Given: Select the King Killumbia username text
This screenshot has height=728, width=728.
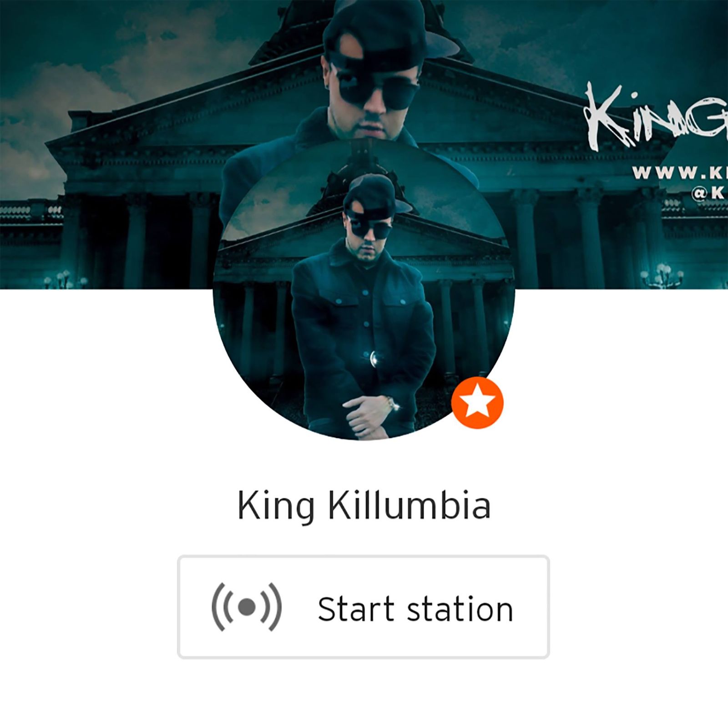Looking at the screenshot, I should tap(364, 506).
